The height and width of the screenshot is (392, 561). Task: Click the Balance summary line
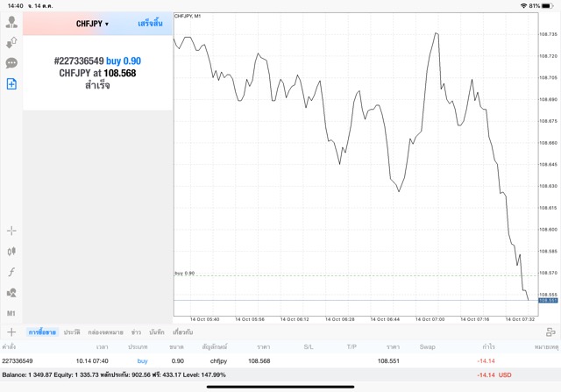point(114,374)
